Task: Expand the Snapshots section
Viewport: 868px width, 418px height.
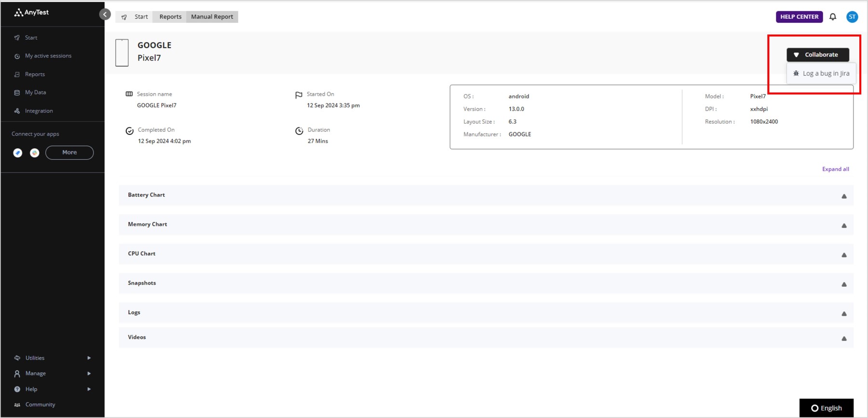Action: [x=486, y=284]
